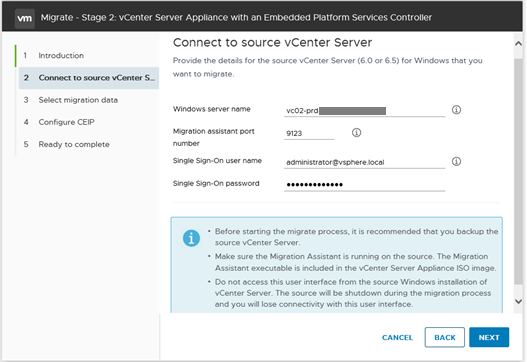Click the 'Single Sign-On password' label

(x=216, y=184)
